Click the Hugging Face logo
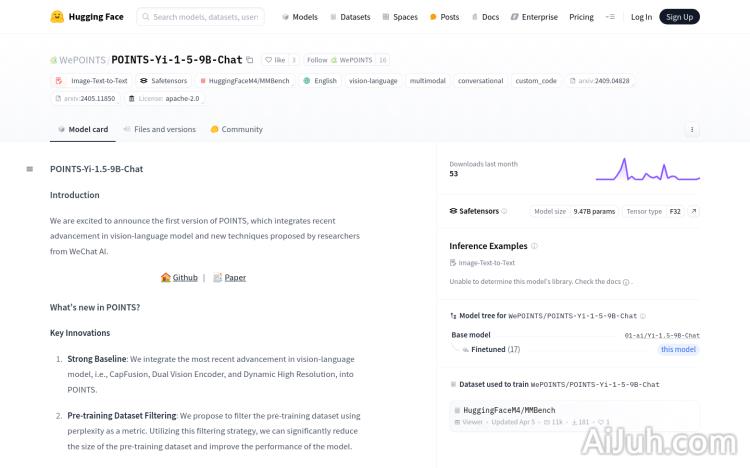The width and height of the screenshot is (750, 468). click(87, 17)
